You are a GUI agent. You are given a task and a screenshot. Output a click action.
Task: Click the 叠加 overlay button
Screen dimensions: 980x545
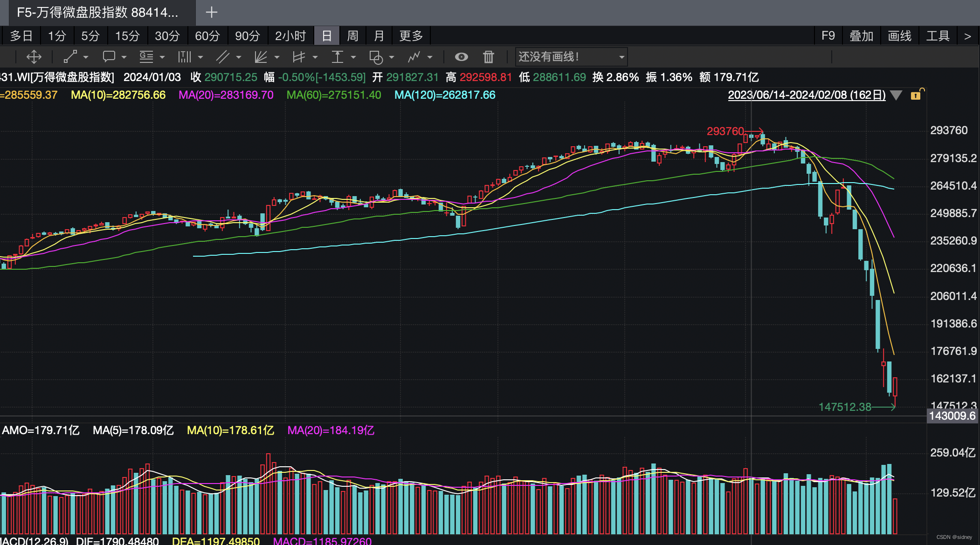[862, 36]
